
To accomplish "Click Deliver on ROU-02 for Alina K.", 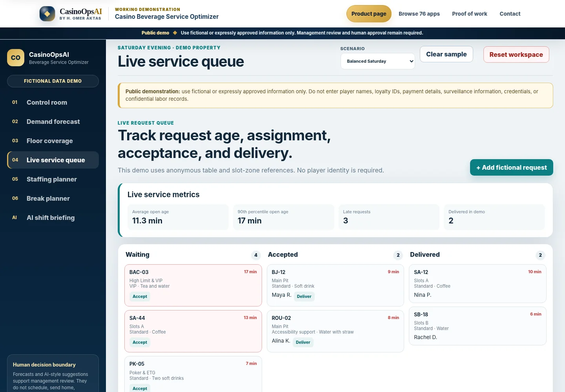I will tap(303, 343).
